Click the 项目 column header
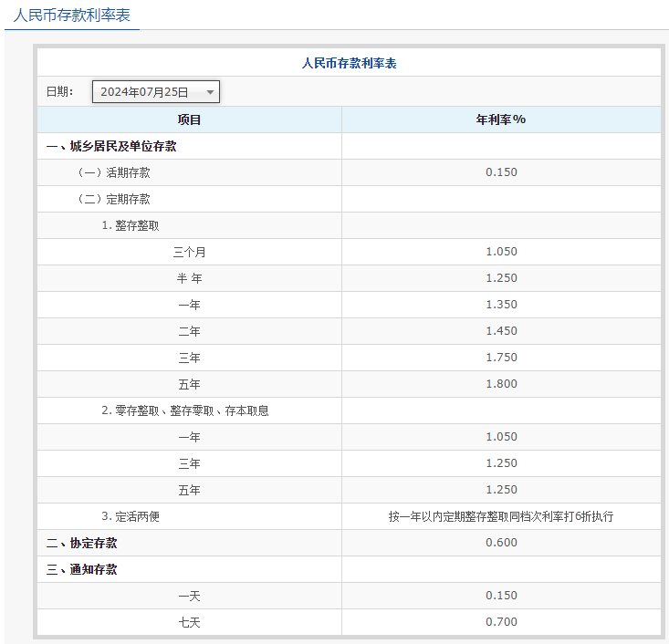The width and height of the screenshot is (669, 644). (189, 119)
